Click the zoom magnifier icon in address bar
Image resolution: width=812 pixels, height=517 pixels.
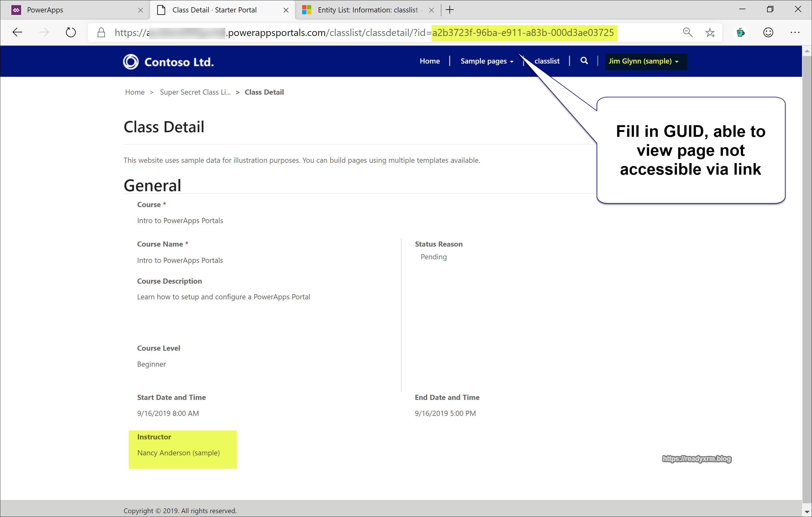(688, 32)
